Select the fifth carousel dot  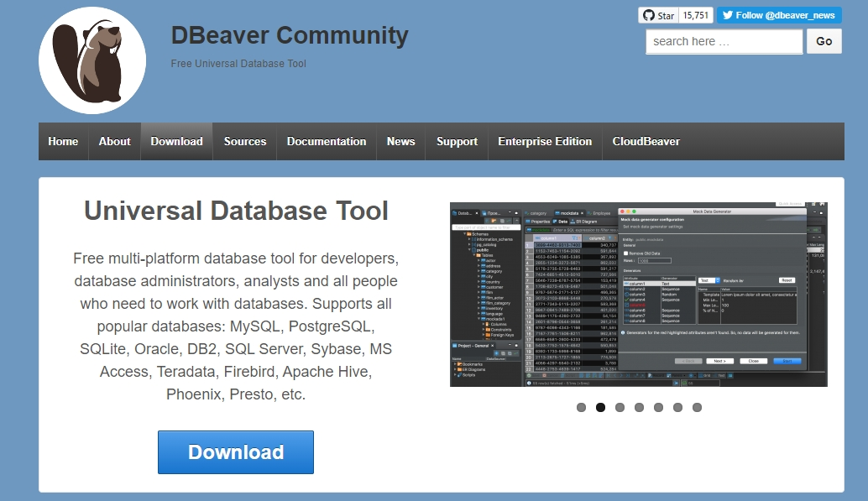pos(659,408)
